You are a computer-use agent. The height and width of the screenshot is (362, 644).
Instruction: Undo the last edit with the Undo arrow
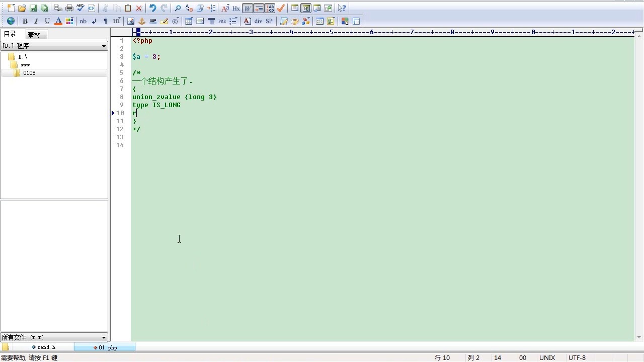click(x=153, y=8)
